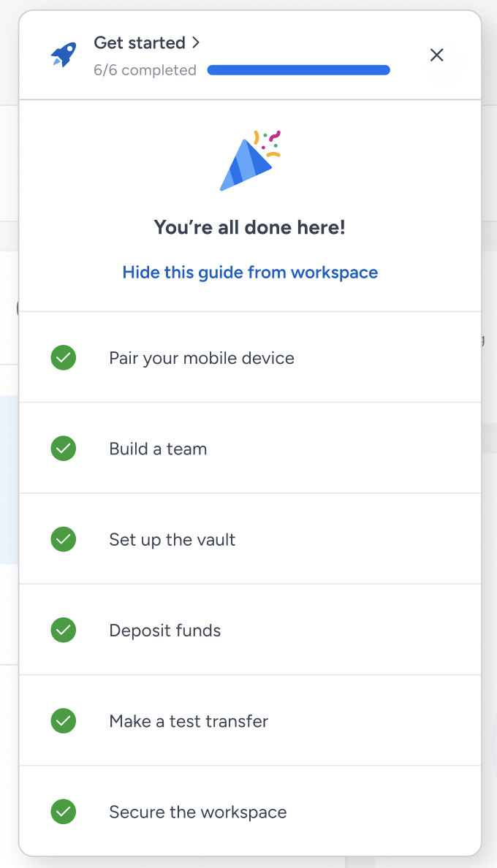Expand the Get started chevron arrow
The height and width of the screenshot is (868, 497).
[x=195, y=42]
